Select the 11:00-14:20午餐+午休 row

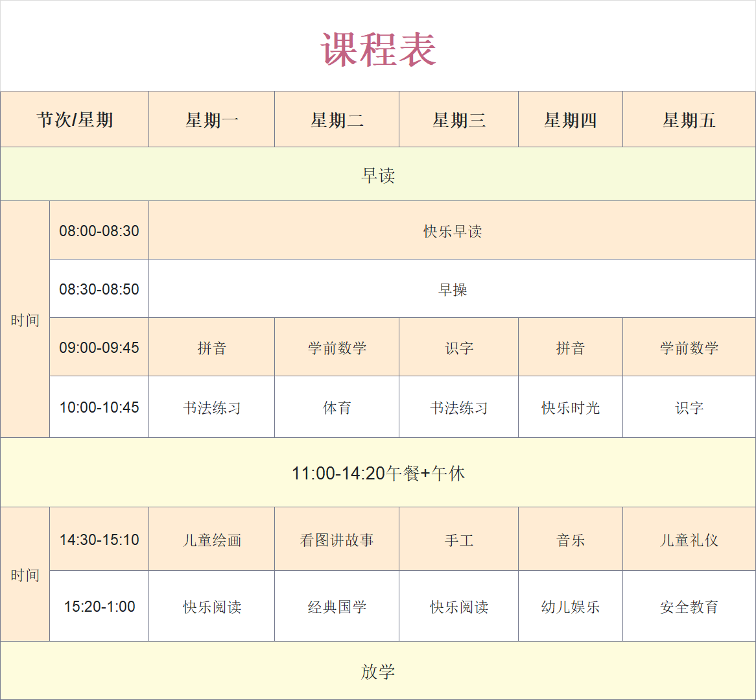[x=378, y=474]
